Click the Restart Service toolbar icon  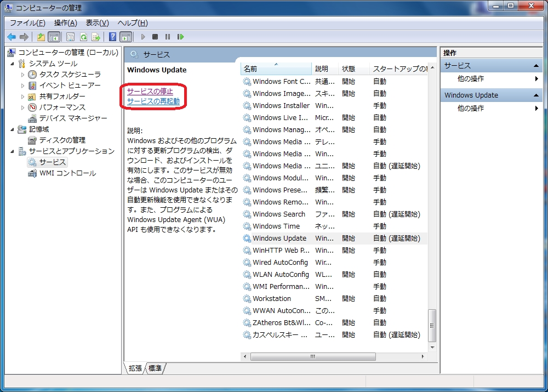180,37
